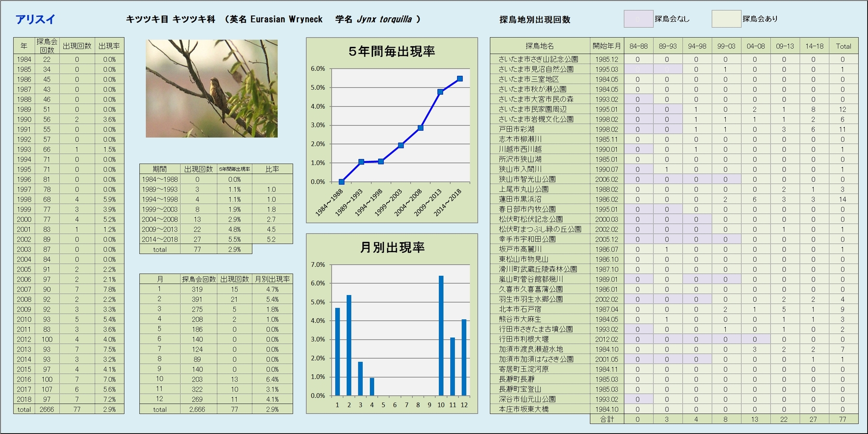Click the October bar in the monthly chart

pos(441,336)
